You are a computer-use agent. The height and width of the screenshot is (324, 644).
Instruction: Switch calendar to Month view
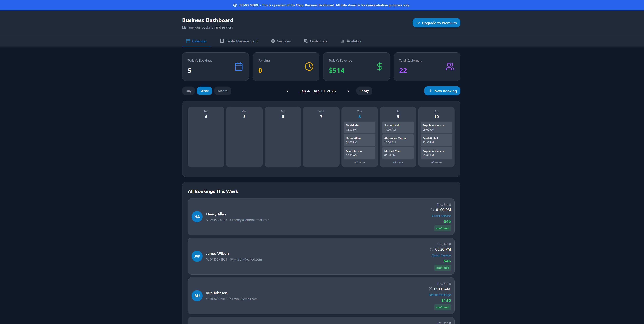223,91
